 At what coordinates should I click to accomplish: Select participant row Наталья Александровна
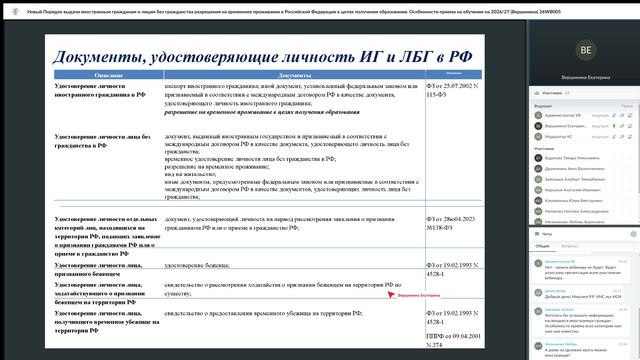[x=583, y=211]
